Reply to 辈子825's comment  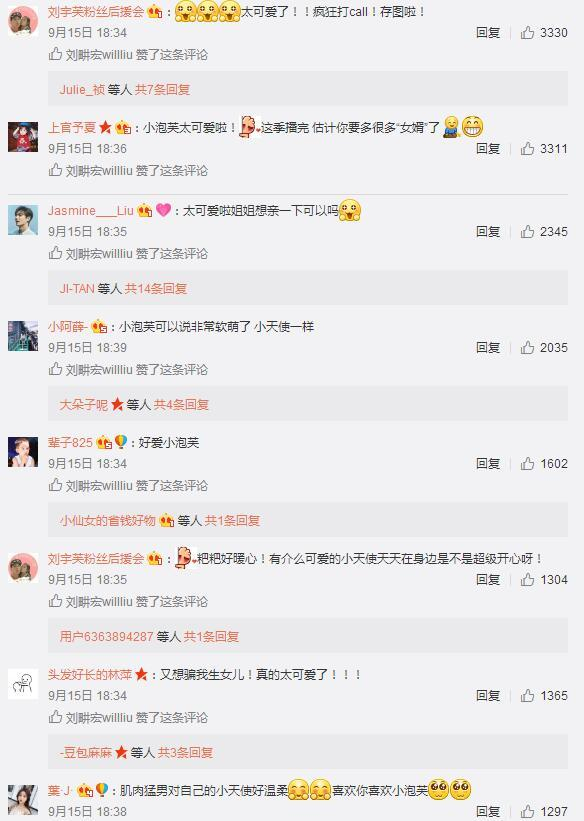[x=488, y=464]
